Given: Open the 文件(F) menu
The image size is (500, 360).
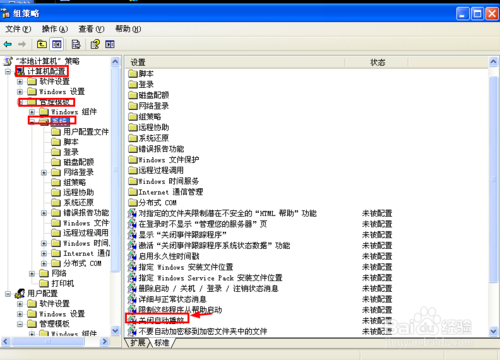Looking at the screenshot, I should click(x=18, y=29).
